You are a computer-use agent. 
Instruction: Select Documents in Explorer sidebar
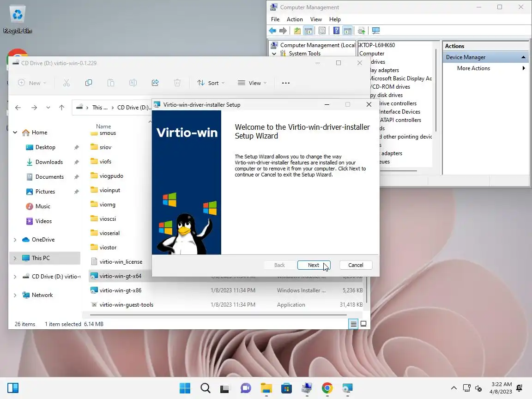pyautogui.click(x=49, y=177)
